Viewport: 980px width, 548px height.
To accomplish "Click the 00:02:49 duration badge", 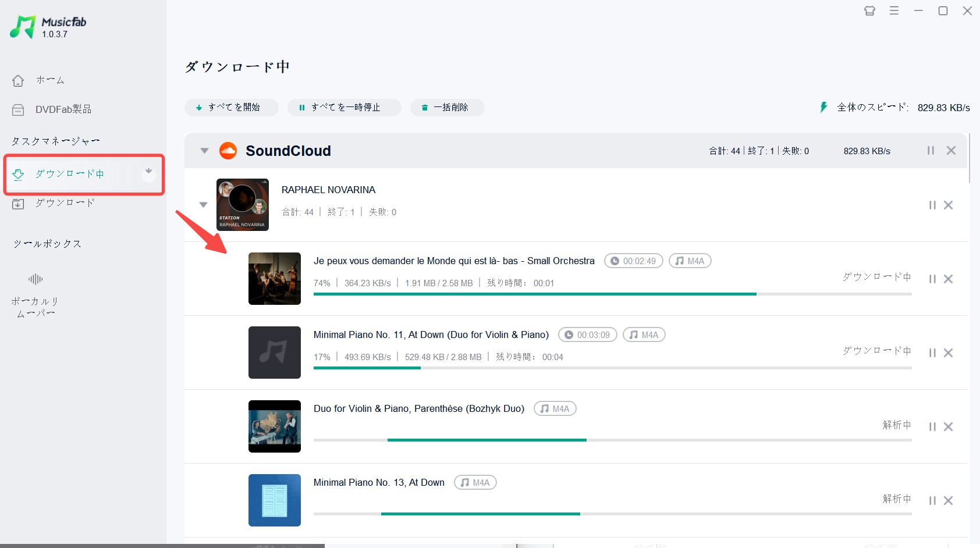I will 634,261.
